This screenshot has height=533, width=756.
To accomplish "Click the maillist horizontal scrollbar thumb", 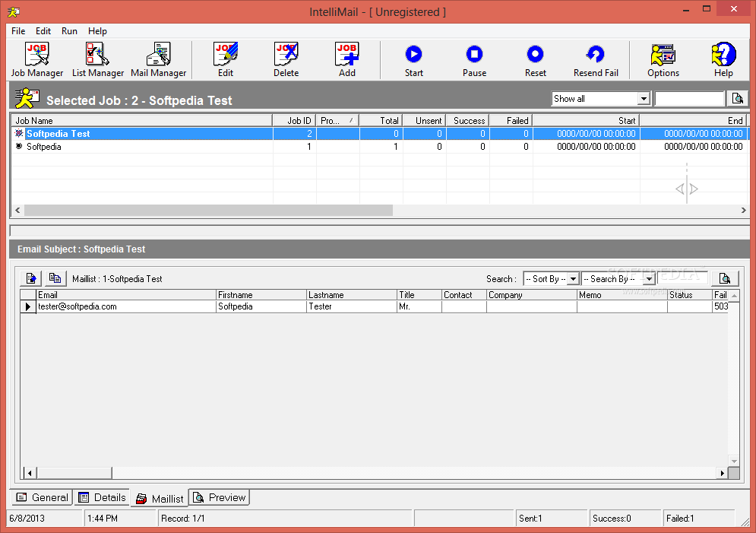I will (x=74, y=473).
